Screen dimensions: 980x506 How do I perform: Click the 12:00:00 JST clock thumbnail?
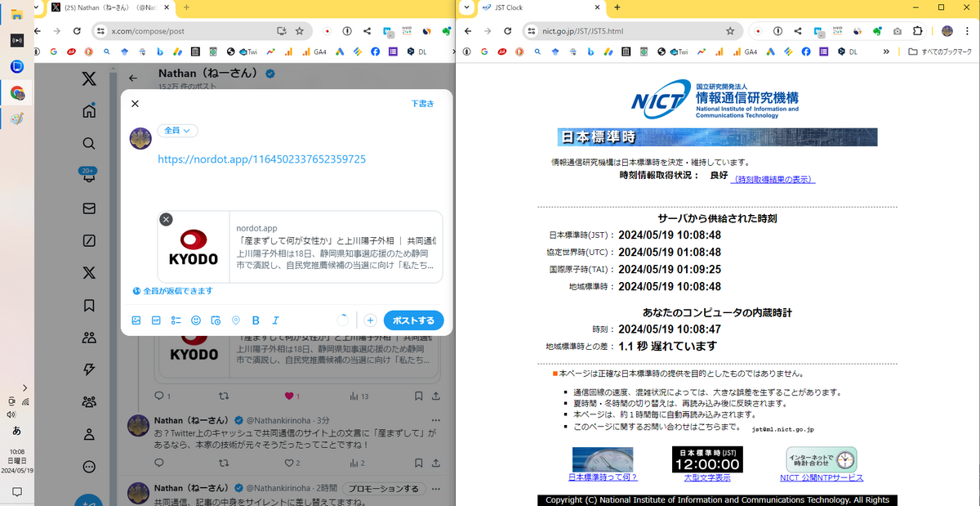707,459
